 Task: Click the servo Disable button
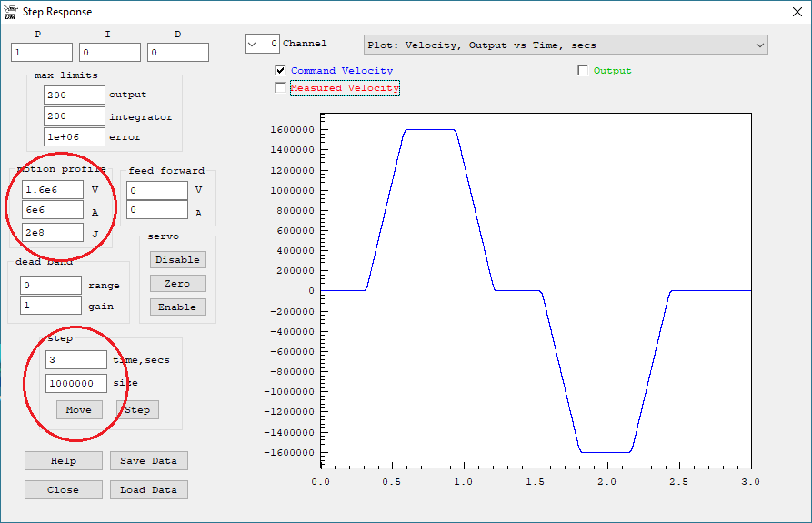point(177,259)
